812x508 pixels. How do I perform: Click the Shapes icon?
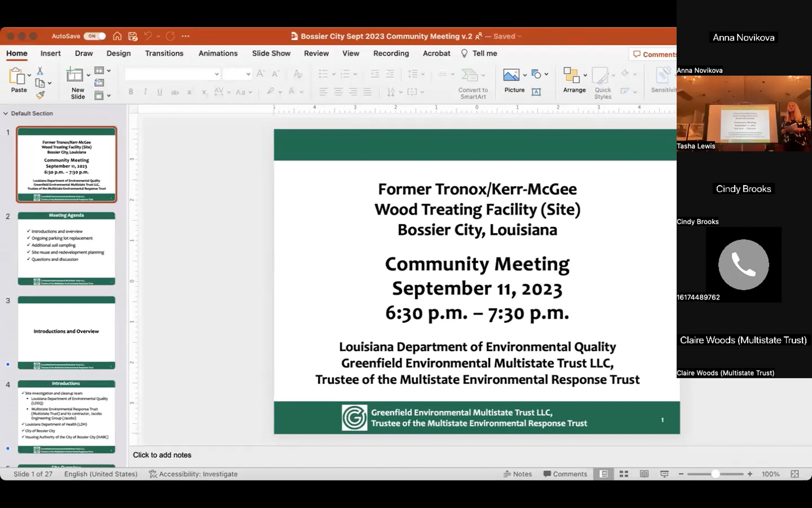point(536,74)
